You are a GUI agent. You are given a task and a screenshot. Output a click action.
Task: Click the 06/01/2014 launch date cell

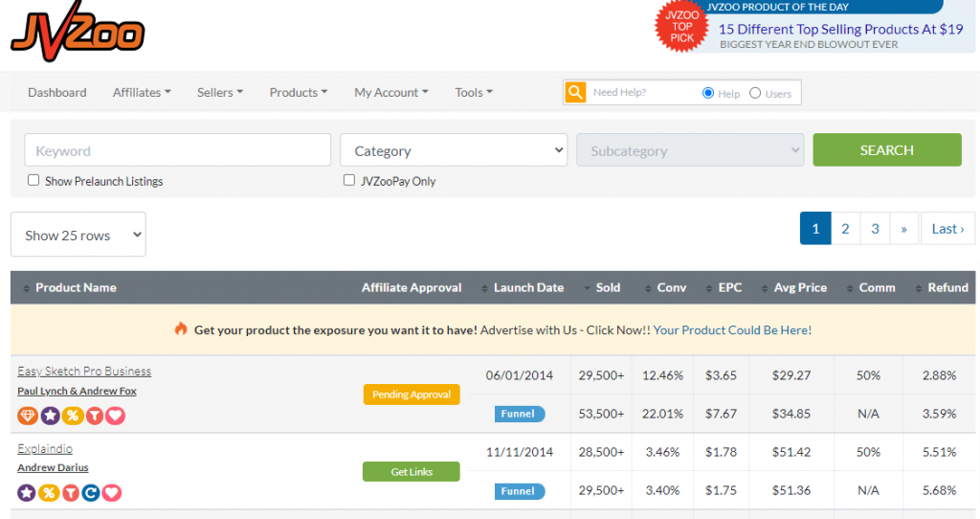point(520,375)
